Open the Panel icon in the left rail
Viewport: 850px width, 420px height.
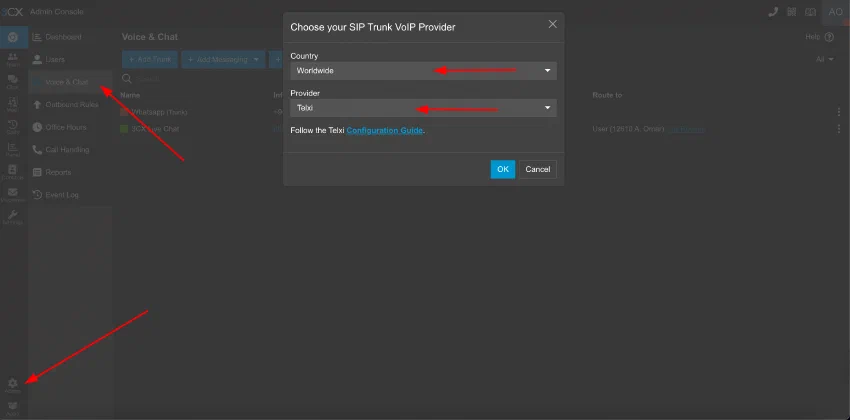pyautogui.click(x=12, y=150)
